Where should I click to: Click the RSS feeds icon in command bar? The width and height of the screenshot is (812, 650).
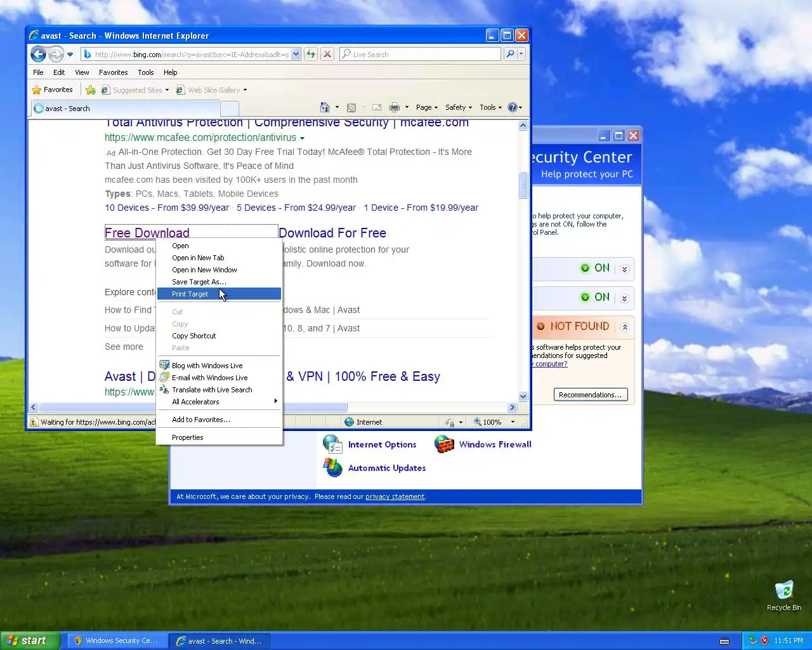[x=351, y=108]
